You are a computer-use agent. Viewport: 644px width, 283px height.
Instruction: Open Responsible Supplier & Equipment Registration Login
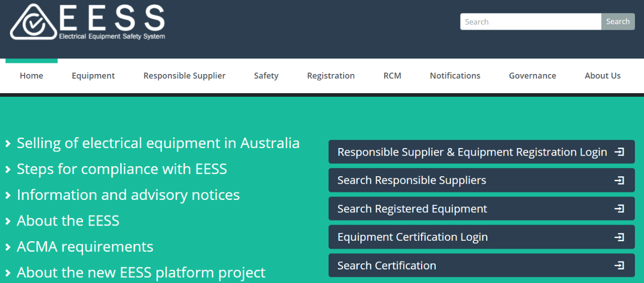click(x=481, y=152)
